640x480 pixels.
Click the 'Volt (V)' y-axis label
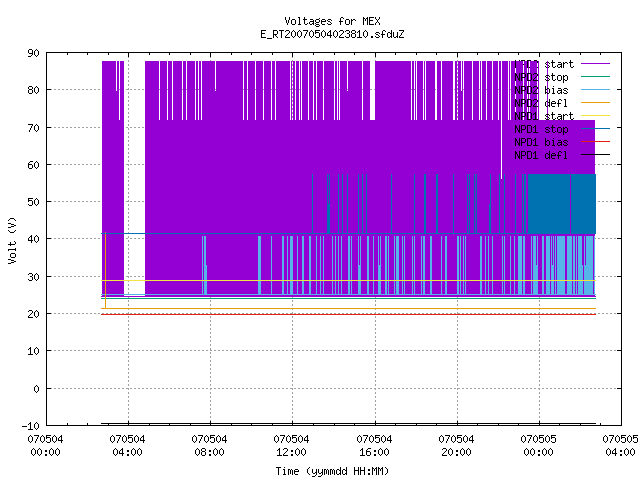12,240
